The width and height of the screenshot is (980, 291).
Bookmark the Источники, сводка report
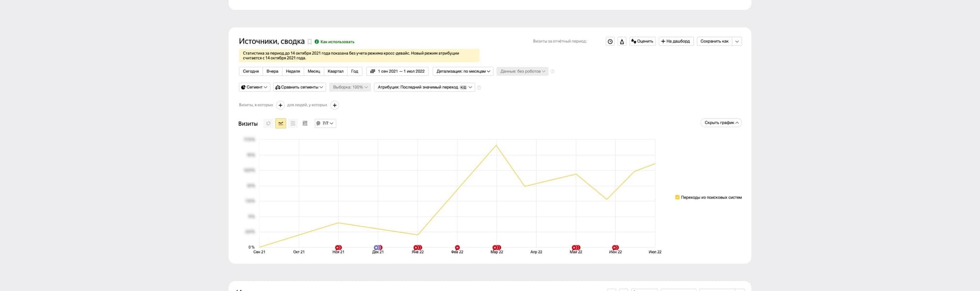[x=310, y=42]
